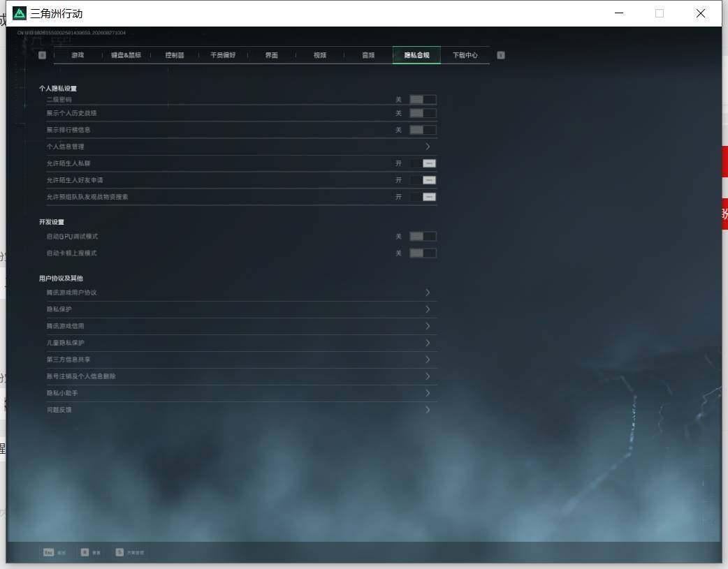Enable 展示个人历史战绩 switch
Viewport: 728px width, 569px height.
423,113
